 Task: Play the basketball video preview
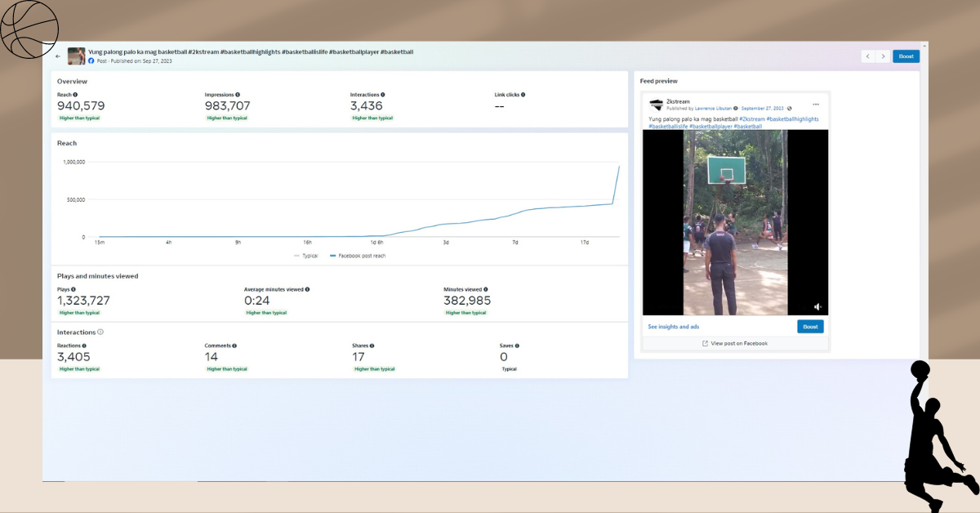point(735,222)
